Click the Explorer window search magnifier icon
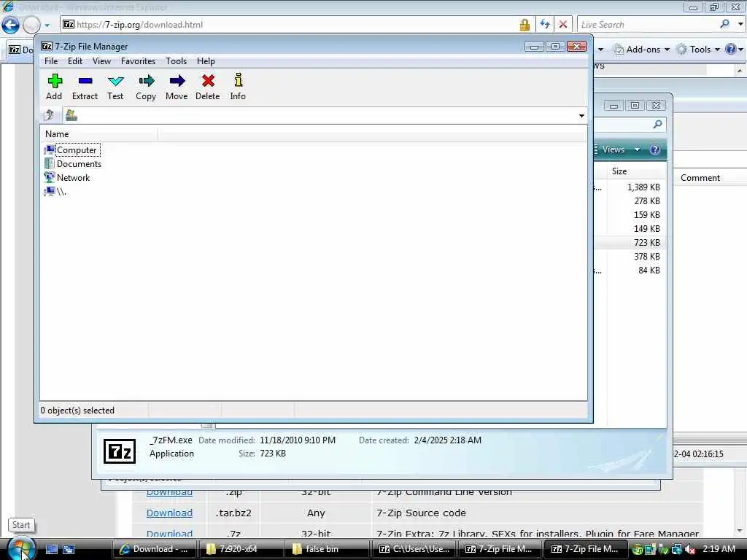 click(x=657, y=124)
